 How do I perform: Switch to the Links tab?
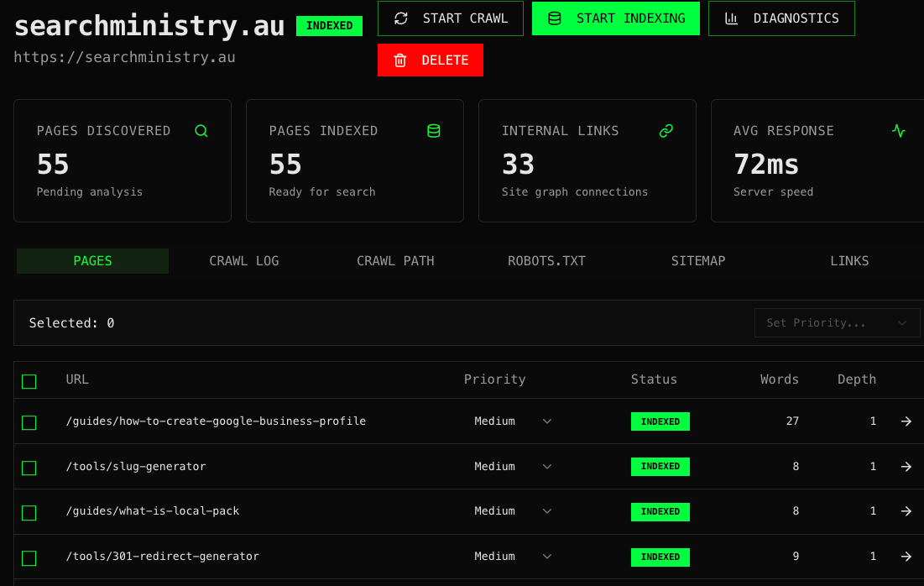[x=849, y=261]
